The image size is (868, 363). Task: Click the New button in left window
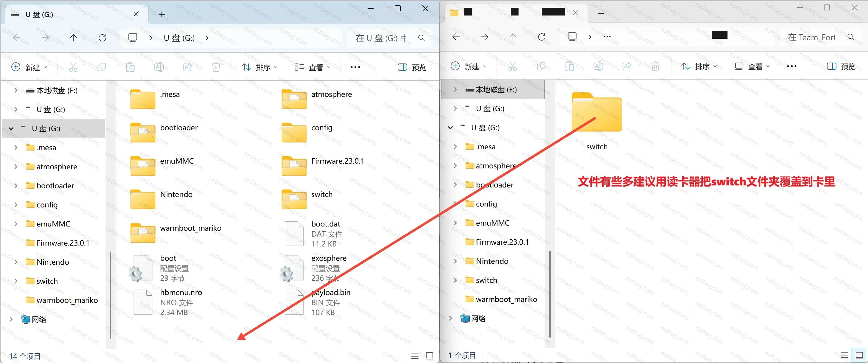click(x=29, y=67)
